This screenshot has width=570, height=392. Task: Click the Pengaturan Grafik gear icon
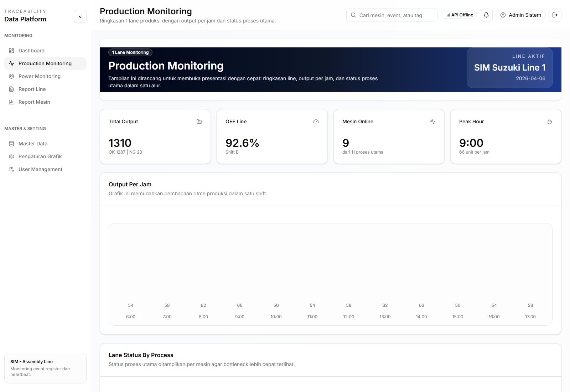(11, 156)
